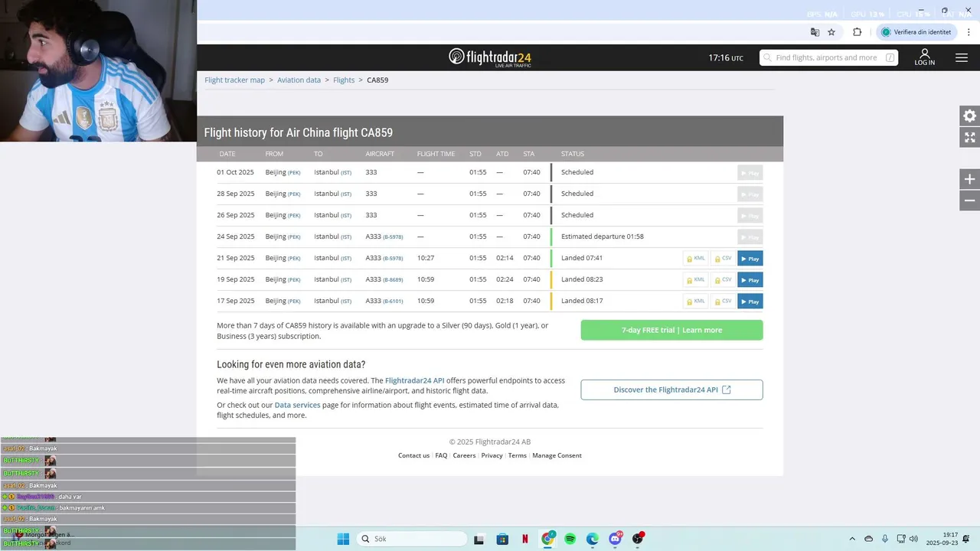This screenshot has height=551, width=980.
Task: Click the 7-day FREE trial button
Action: 671,330
